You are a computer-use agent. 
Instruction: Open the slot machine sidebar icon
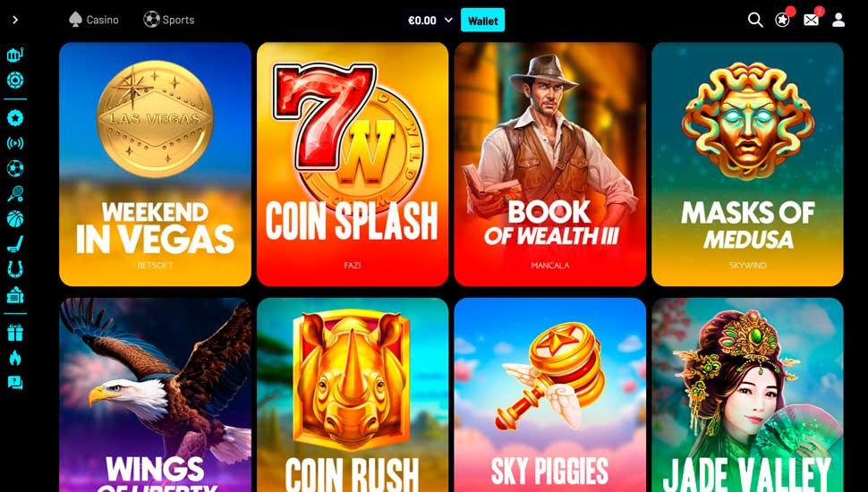pos(15,55)
